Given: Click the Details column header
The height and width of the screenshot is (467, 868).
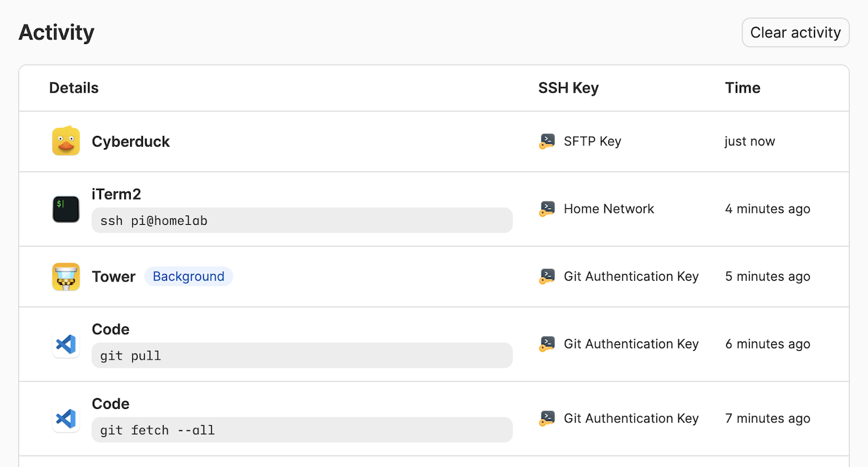Looking at the screenshot, I should (x=73, y=87).
